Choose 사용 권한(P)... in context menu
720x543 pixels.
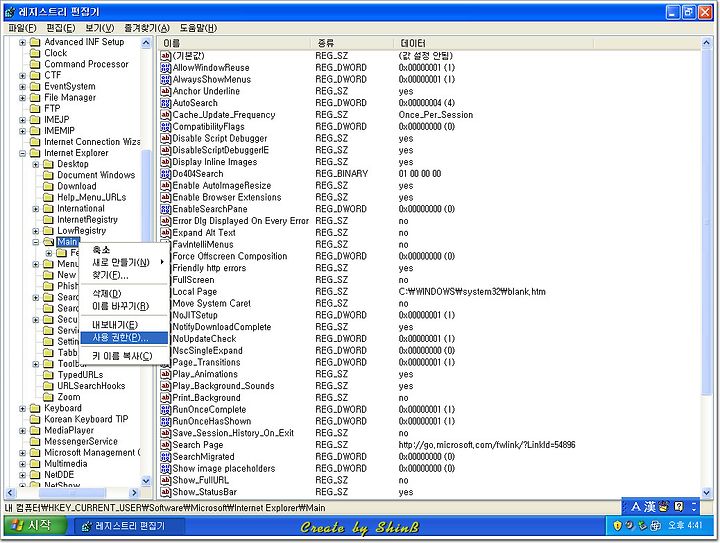coord(124,338)
